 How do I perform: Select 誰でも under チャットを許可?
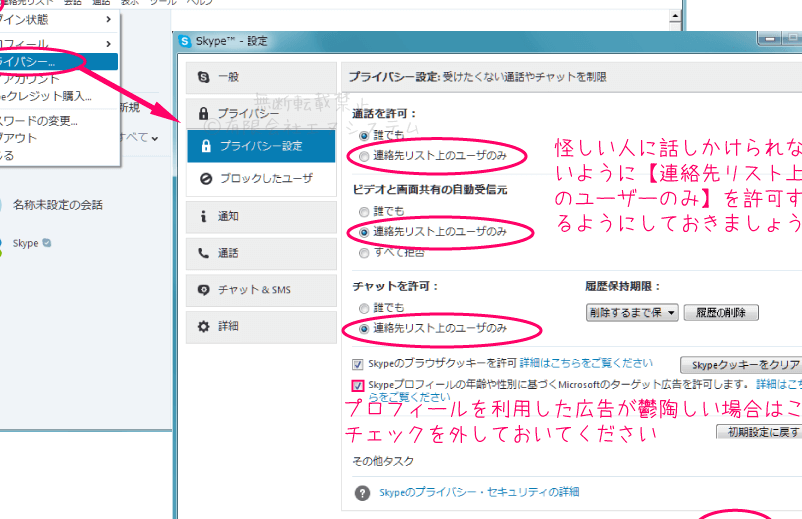(364, 308)
